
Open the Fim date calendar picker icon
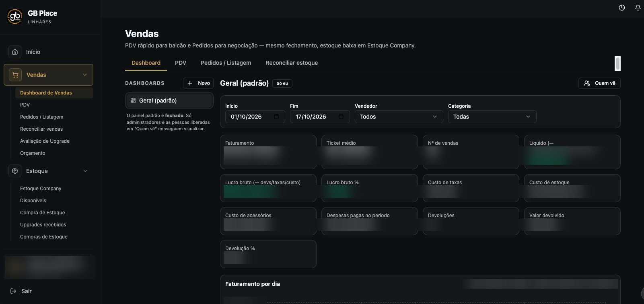(x=341, y=117)
